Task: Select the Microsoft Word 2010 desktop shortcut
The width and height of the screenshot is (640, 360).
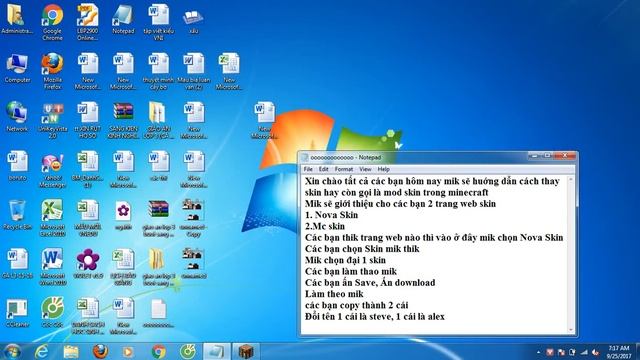Action: click(52, 267)
